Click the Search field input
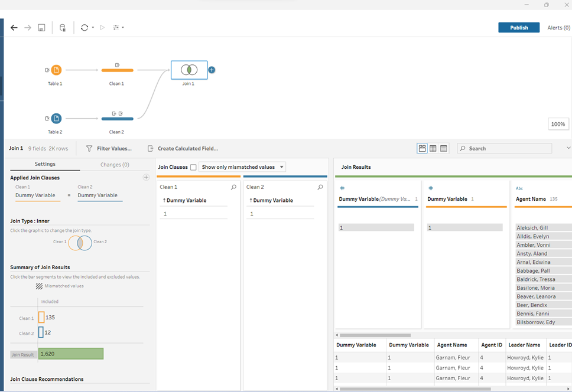Viewport: 572px width, 392px height. pyautogui.click(x=505, y=148)
